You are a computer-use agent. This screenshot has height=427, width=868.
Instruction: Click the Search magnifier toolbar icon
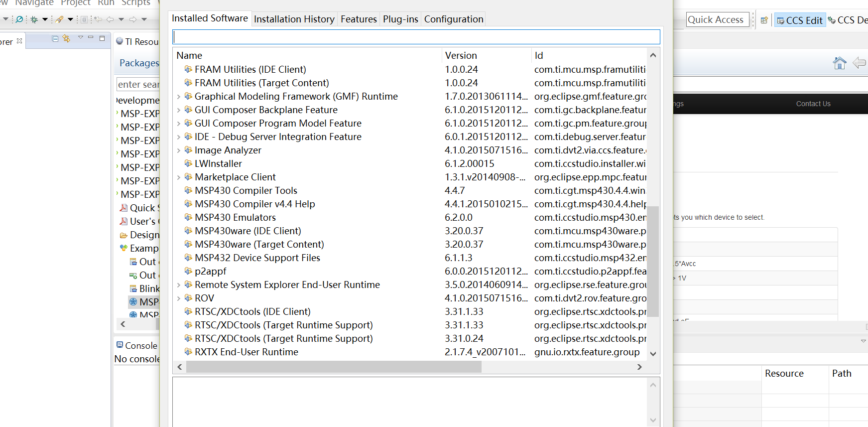19,19
